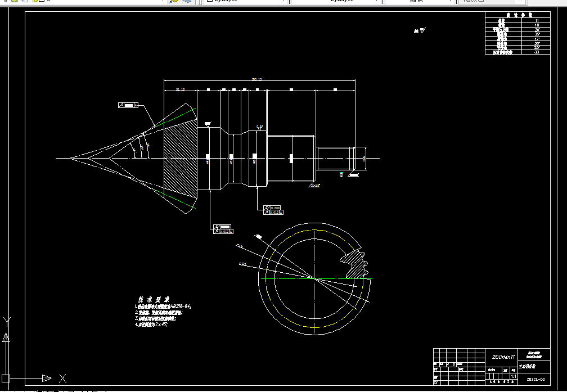
Task: Select the requirement line ending with 2×45°
Action: pos(151,325)
